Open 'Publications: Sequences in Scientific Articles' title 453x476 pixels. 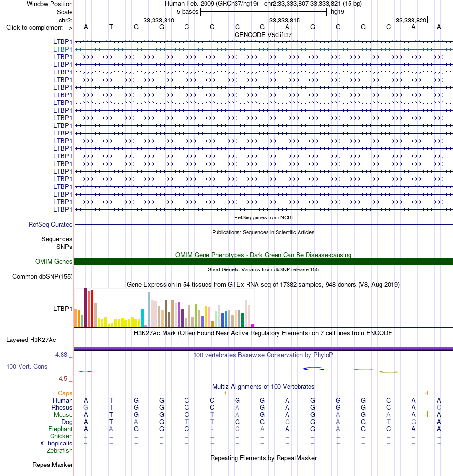click(x=263, y=232)
